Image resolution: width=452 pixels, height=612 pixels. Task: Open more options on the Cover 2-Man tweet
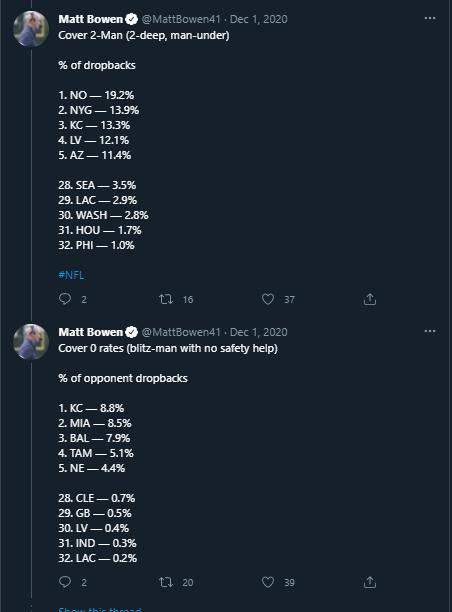(x=430, y=18)
